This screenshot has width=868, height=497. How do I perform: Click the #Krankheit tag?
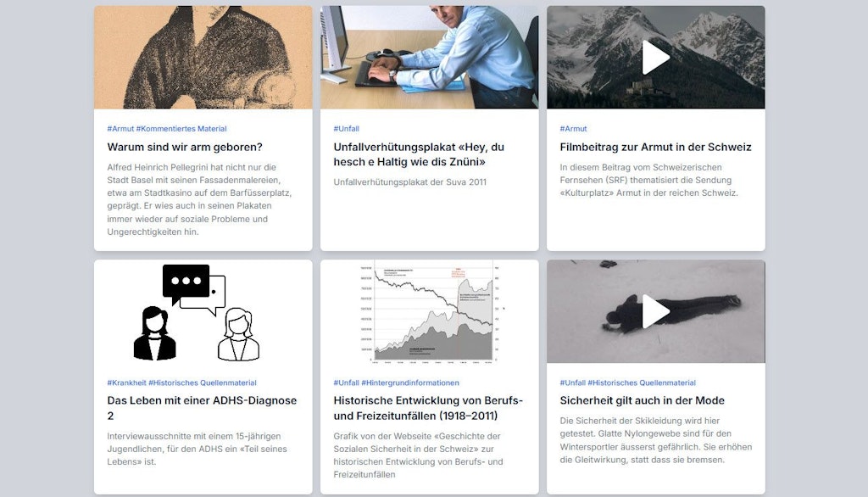(127, 383)
